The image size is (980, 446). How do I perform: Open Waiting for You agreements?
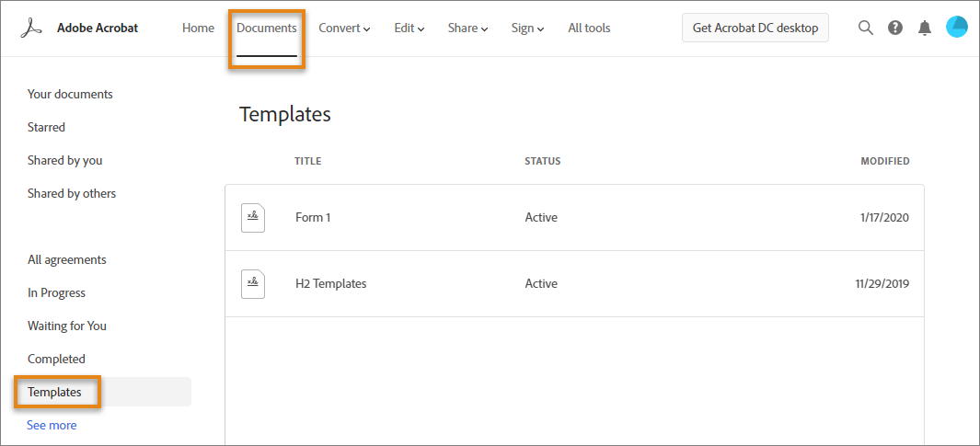click(x=67, y=326)
